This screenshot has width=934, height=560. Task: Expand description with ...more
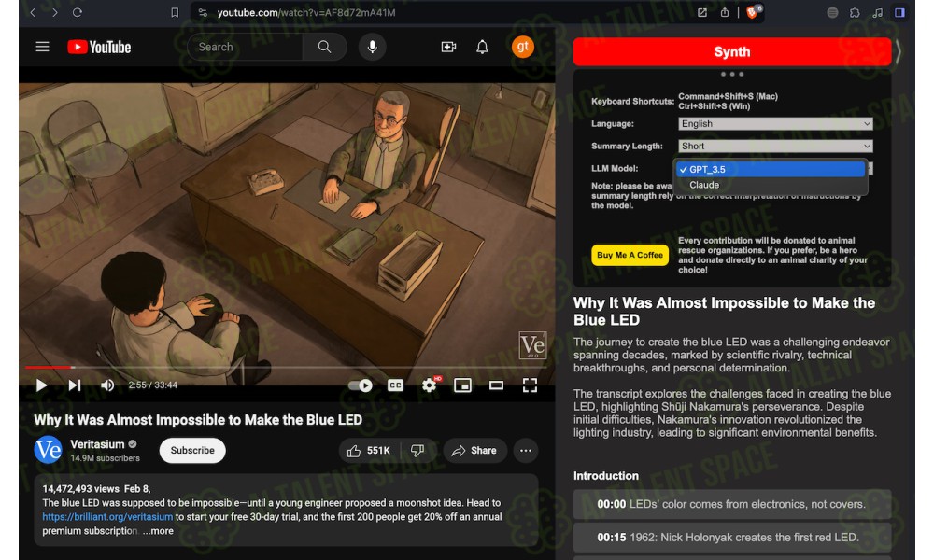tap(158, 531)
